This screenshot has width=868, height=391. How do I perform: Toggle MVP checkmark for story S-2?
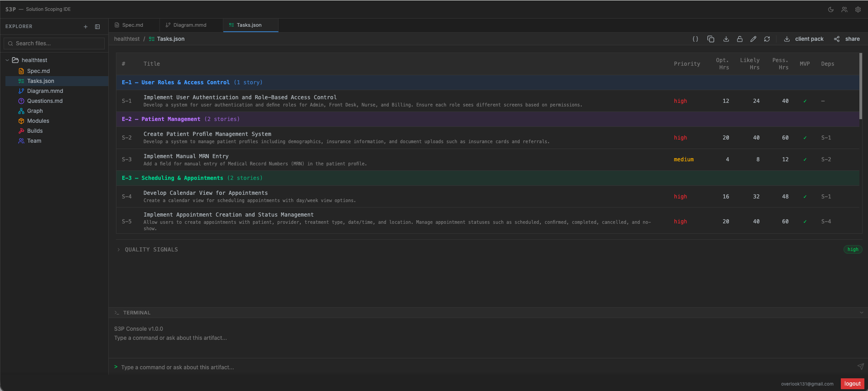pyautogui.click(x=805, y=138)
